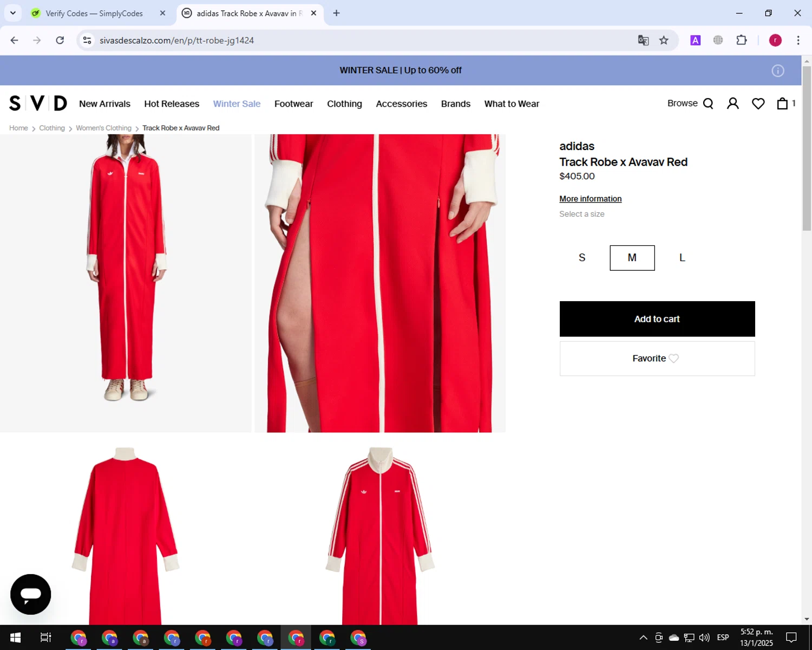
Task: Open More information link
Action: [591, 199]
